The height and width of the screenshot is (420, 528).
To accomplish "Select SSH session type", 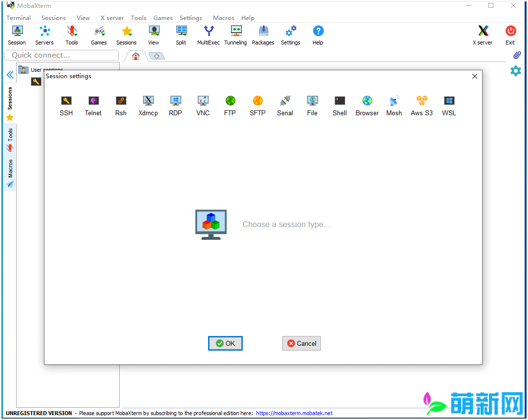I will (66, 106).
